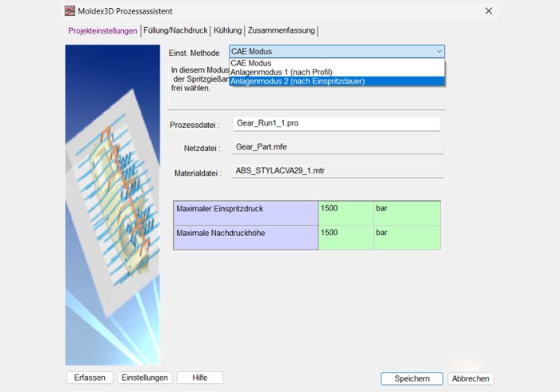Open the Zusammenfassung tab
This screenshot has height=392, width=560.
pyautogui.click(x=282, y=30)
